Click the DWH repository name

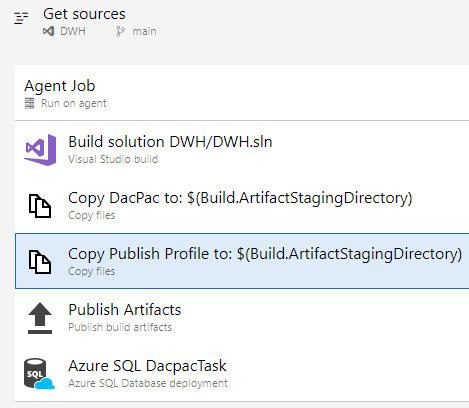pos(73,31)
